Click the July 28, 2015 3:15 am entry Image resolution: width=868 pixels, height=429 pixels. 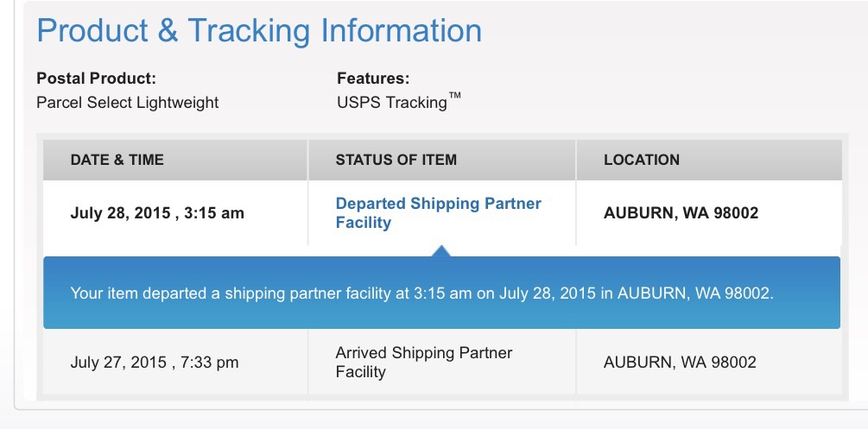click(157, 213)
